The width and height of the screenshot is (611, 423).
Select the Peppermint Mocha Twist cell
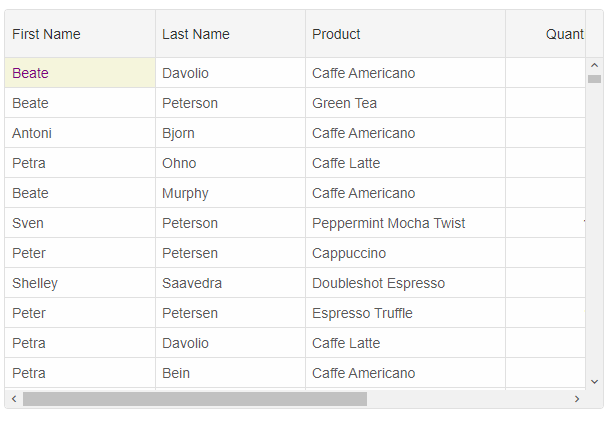pos(405,223)
